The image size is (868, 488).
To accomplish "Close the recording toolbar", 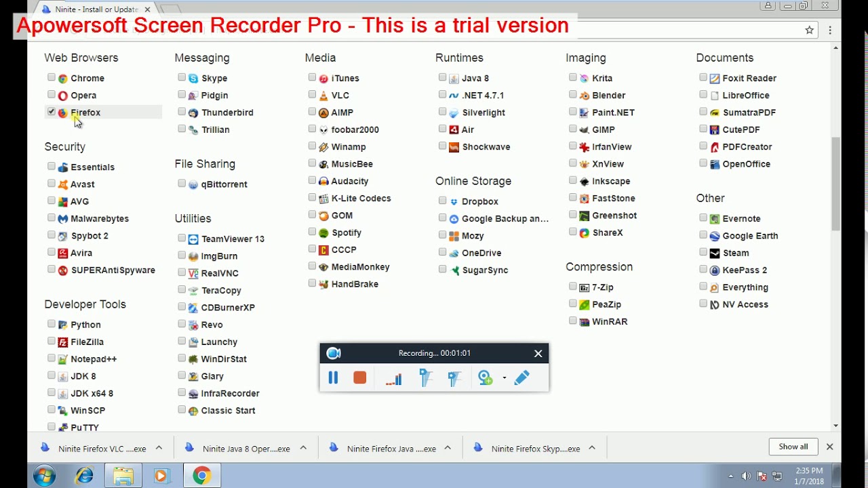I will (x=538, y=353).
